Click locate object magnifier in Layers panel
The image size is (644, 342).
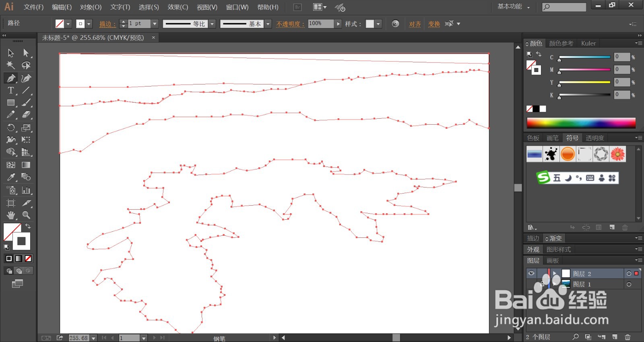coord(576,337)
